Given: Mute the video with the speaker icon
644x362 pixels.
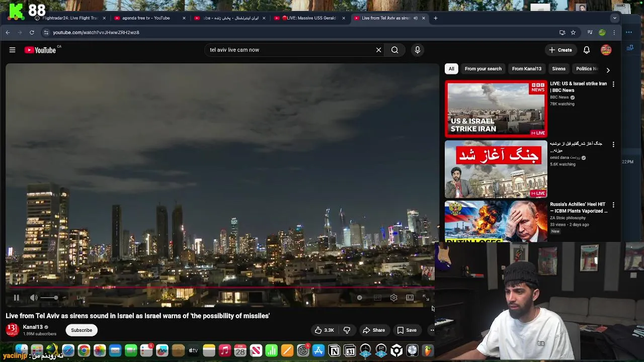Looking at the screenshot, I should point(34,298).
